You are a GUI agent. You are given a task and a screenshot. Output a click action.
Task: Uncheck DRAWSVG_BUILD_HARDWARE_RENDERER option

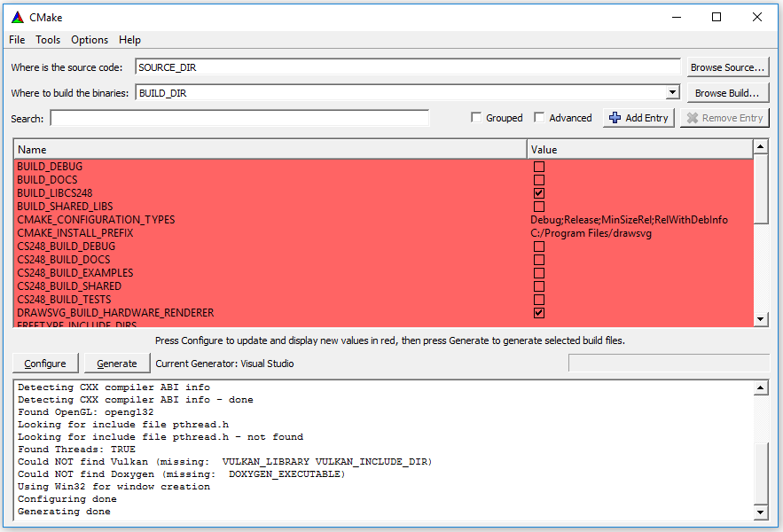(x=539, y=313)
